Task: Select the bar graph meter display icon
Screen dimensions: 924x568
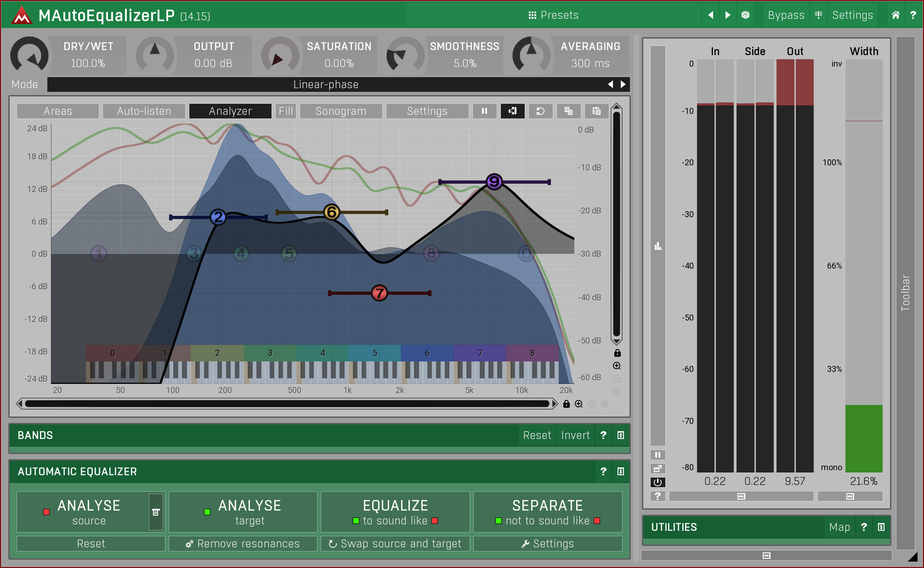Action: coord(657,246)
